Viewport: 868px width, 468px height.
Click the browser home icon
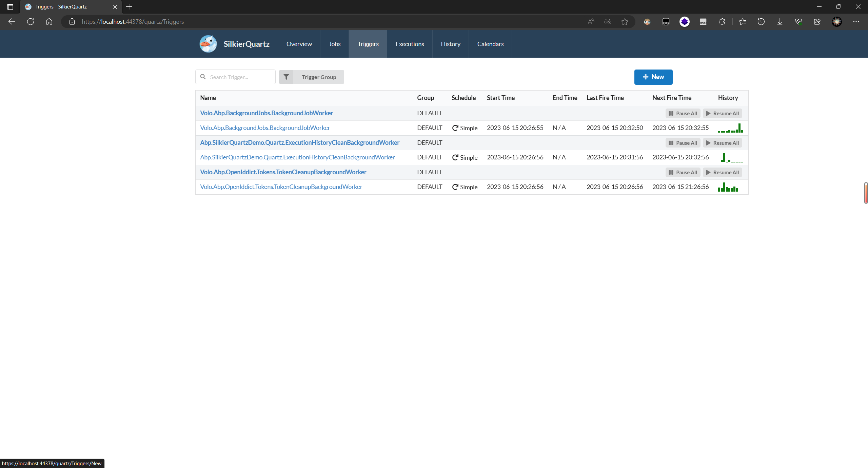click(49, 22)
